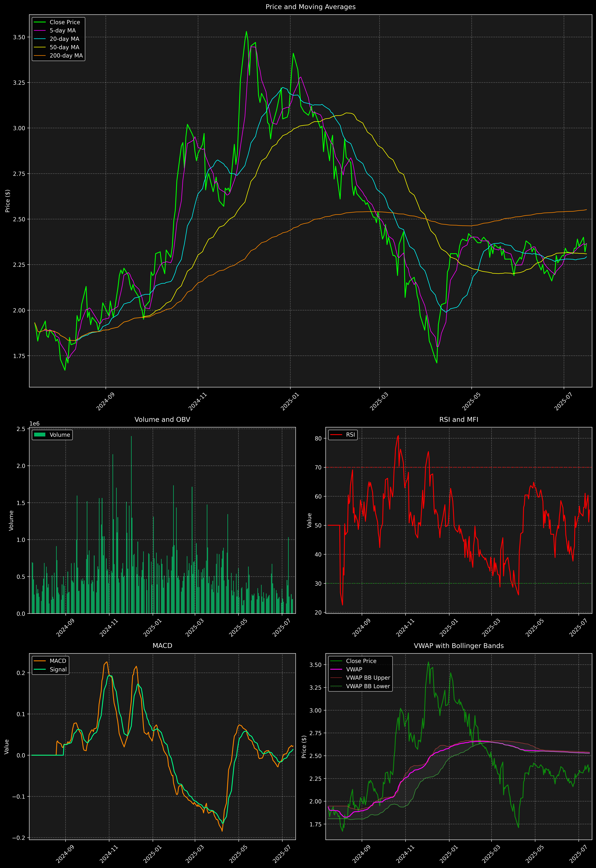Click the red dashed 70 overbought line on RSI chart
This screenshot has height=868, width=596.
coord(459,467)
